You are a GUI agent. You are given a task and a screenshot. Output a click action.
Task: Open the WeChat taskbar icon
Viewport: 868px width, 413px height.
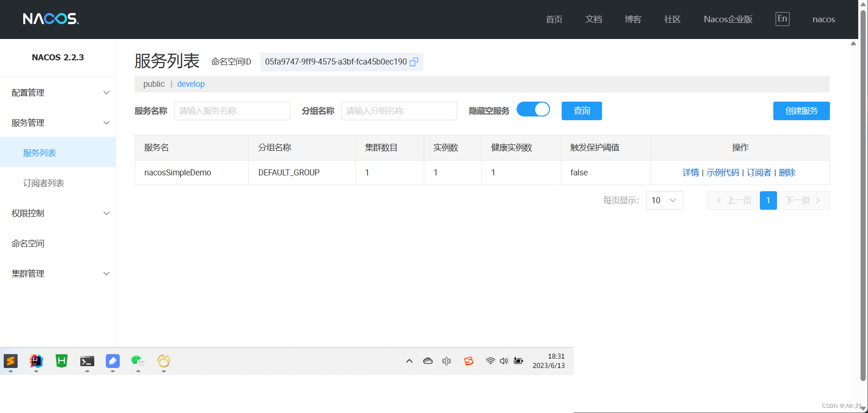click(138, 361)
